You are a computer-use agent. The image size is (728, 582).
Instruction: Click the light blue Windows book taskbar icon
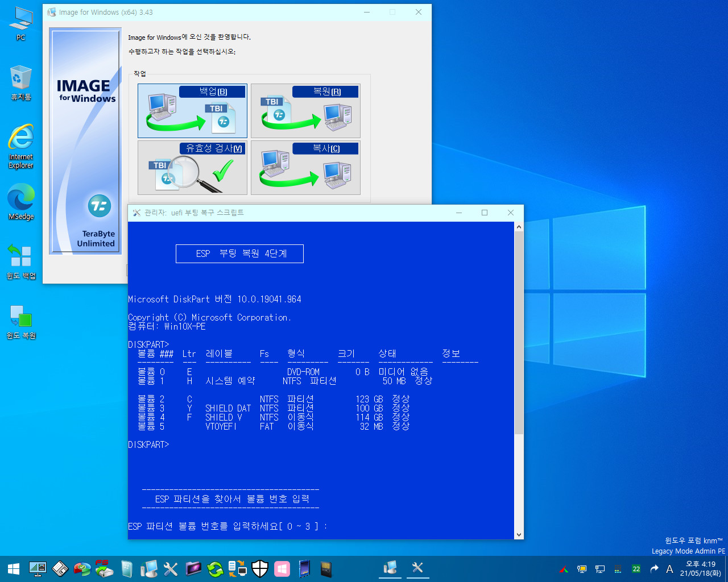click(127, 568)
